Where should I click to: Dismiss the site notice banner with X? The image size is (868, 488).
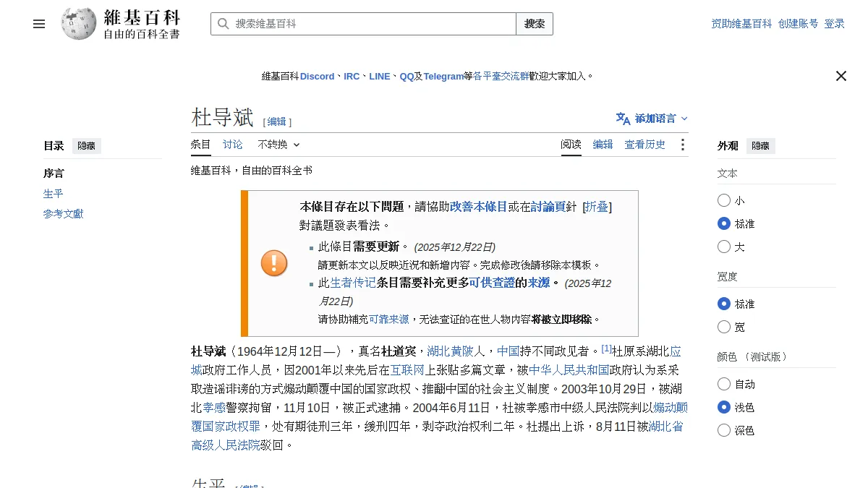[x=841, y=76]
